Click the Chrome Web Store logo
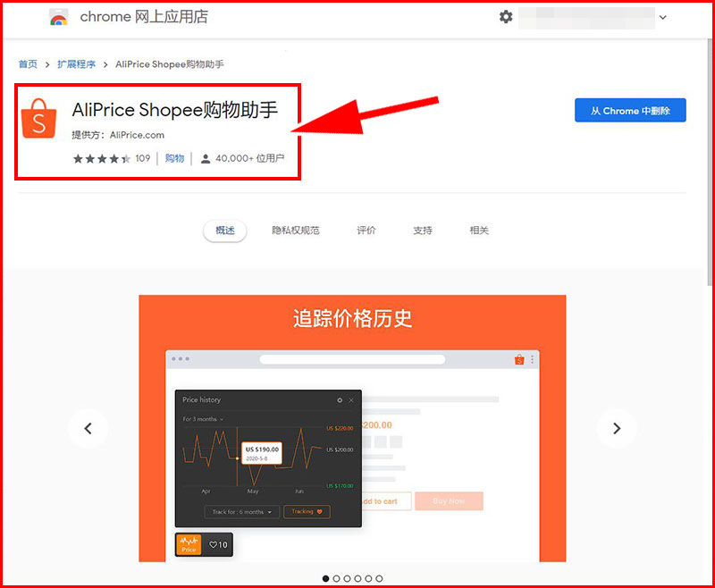 pos(58,17)
